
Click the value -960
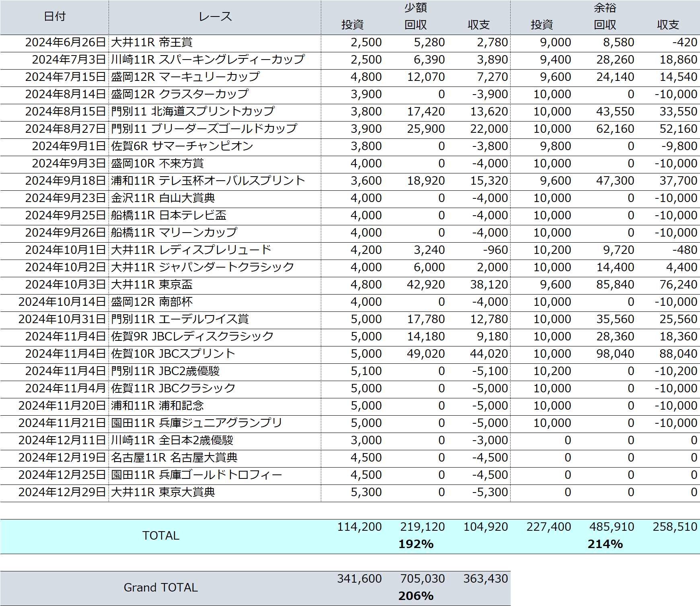tap(496, 250)
